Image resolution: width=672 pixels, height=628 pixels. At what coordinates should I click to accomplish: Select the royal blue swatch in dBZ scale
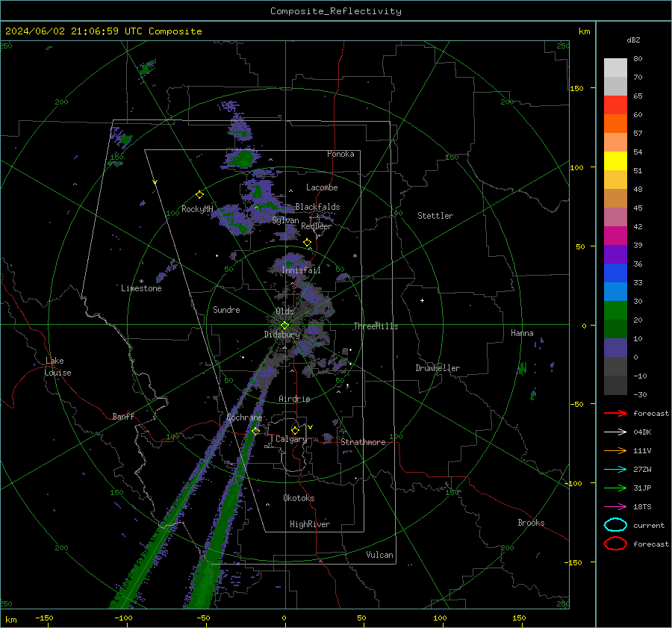[615, 273]
